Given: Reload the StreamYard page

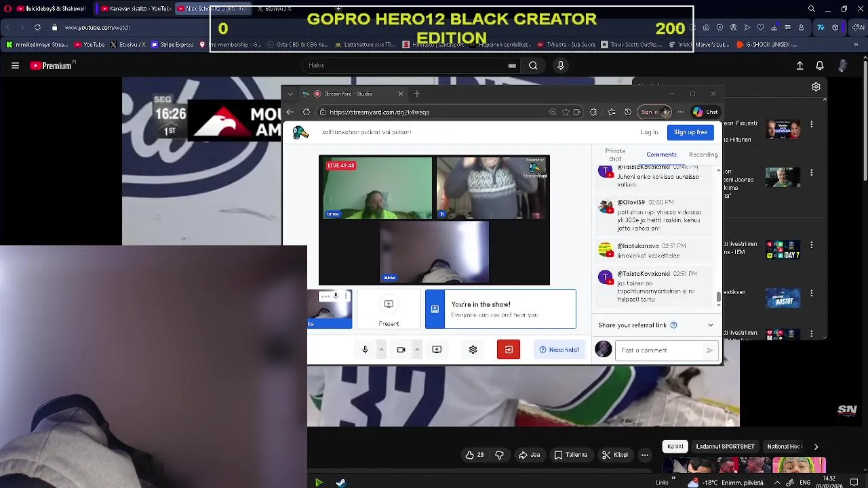Looking at the screenshot, I should point(307,113).
